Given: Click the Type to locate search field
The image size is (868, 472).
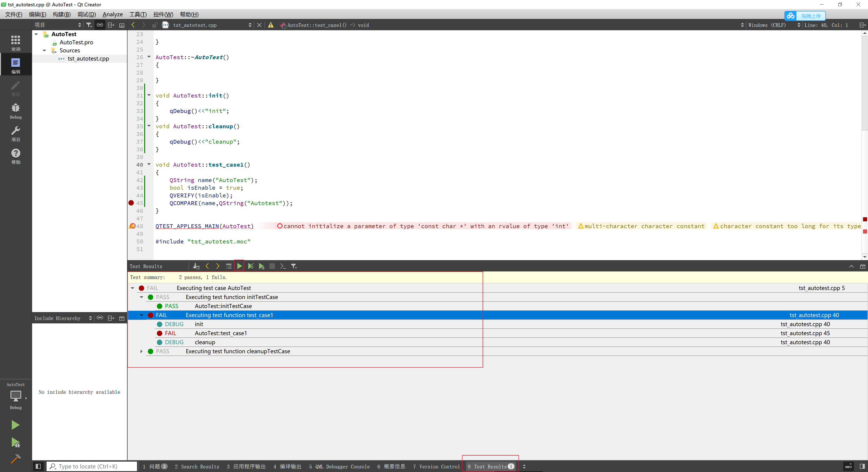Looking at the screenshot, I should tap(92, 466).
